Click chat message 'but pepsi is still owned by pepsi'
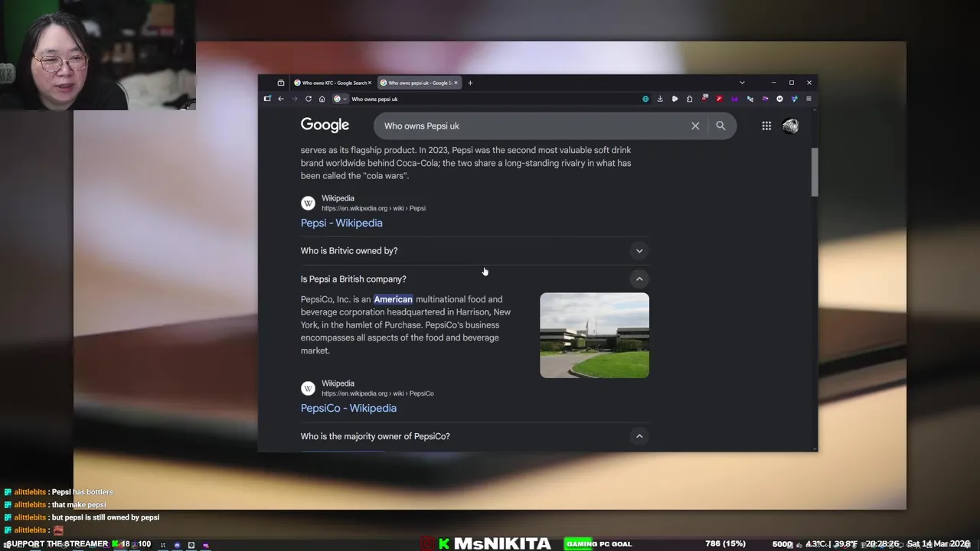The width and height of the screenshot is (980, 551). pos(106,517)
